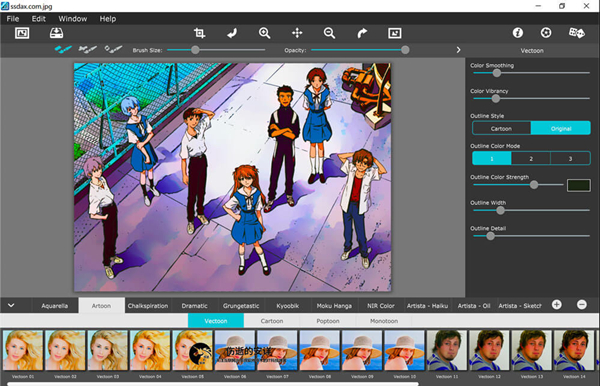This screenshot has height=386, width=600.
Task: Select the third brush mode icon
Action: (113, 49)
